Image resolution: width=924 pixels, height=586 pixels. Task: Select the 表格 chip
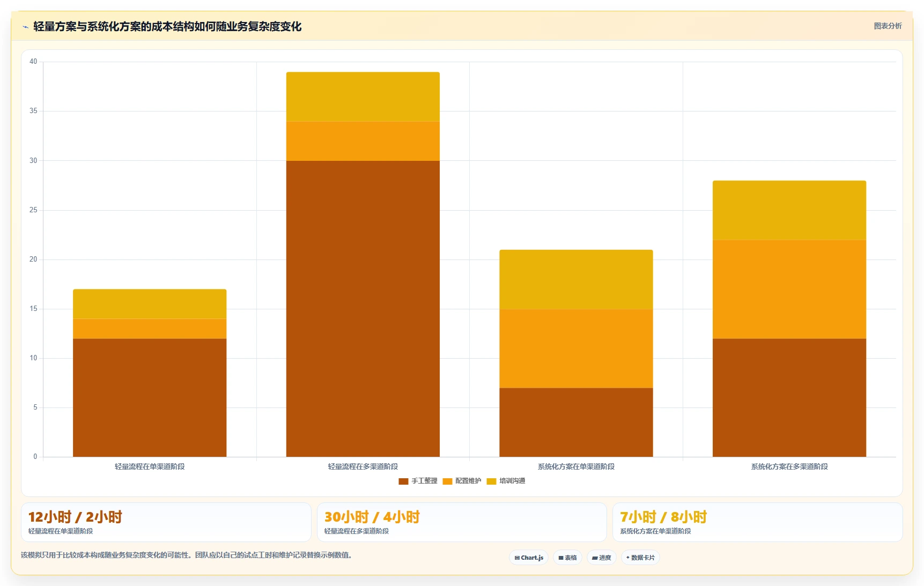click(567, 558)
